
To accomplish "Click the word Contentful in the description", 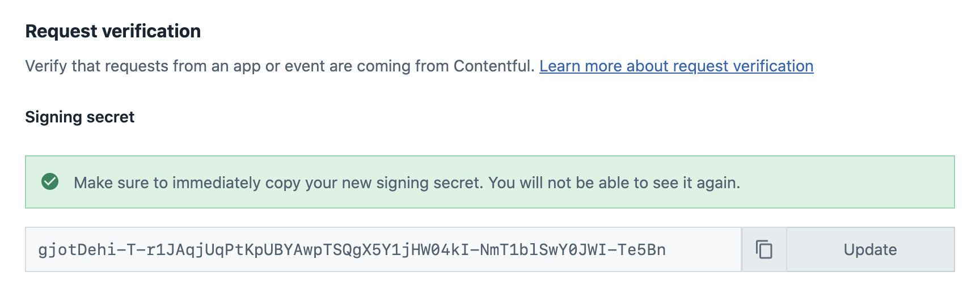I will pos(493,66).
